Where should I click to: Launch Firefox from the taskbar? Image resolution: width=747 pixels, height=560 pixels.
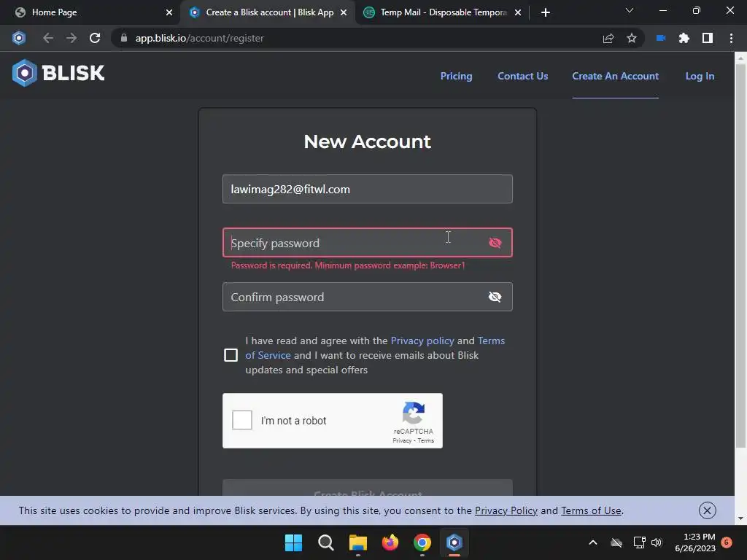click(x=390, y=542)
